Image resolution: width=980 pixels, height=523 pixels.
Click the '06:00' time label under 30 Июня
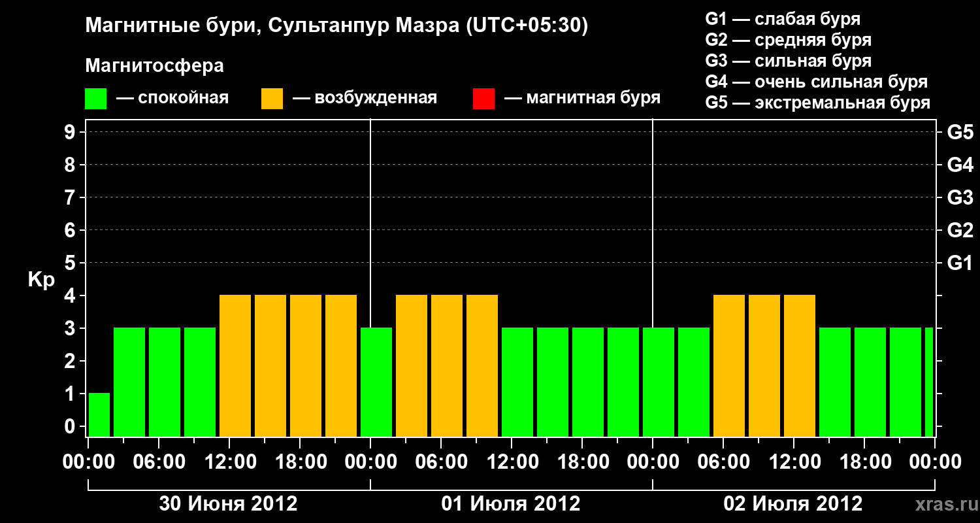[x=159, y=462]
